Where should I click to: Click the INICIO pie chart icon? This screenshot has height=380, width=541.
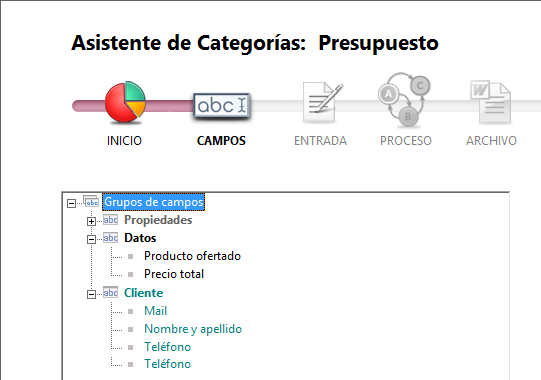[125, 102]
